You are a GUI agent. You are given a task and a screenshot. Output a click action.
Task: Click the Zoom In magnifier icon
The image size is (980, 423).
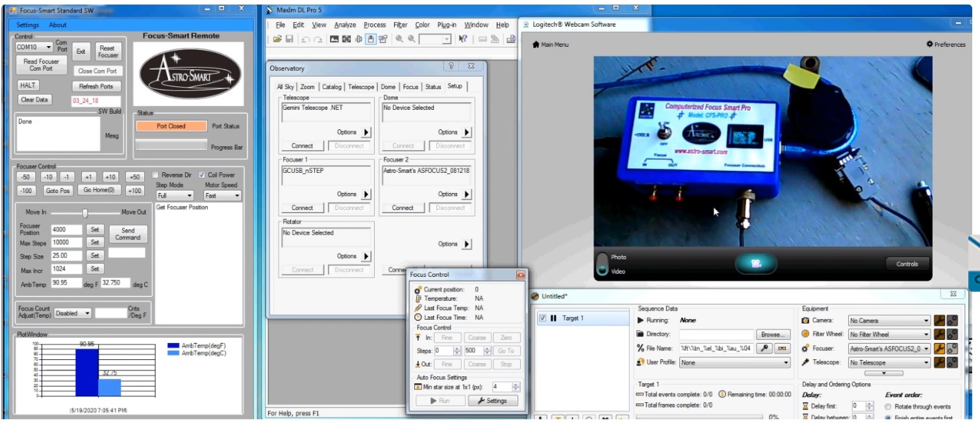click(x=399, y=39)
